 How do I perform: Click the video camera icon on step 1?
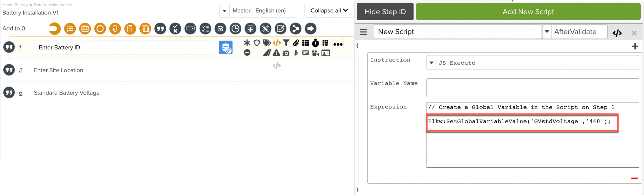pyautogui.click(x=315, y=53)
